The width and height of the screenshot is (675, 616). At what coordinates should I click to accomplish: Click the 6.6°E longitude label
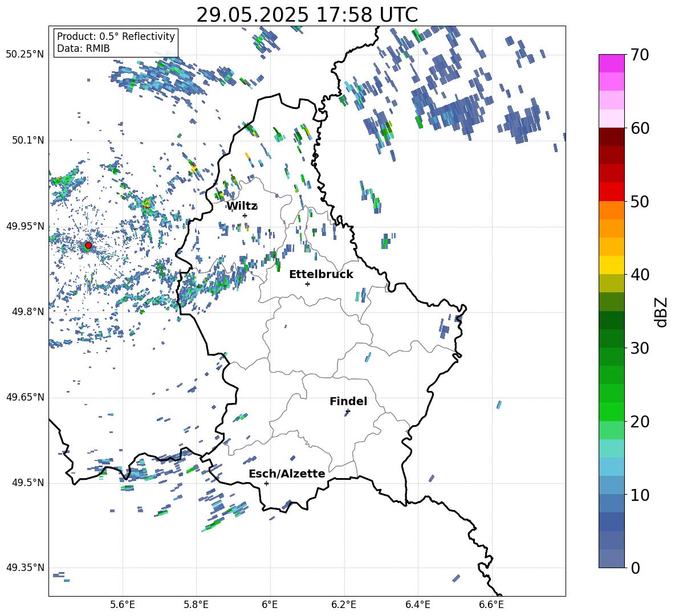click(491, 605)
